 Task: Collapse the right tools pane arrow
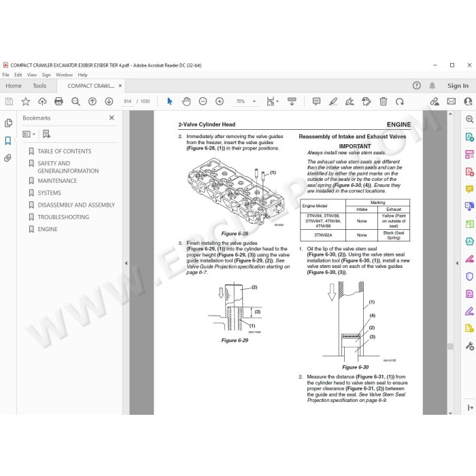[x=457, y=263]
